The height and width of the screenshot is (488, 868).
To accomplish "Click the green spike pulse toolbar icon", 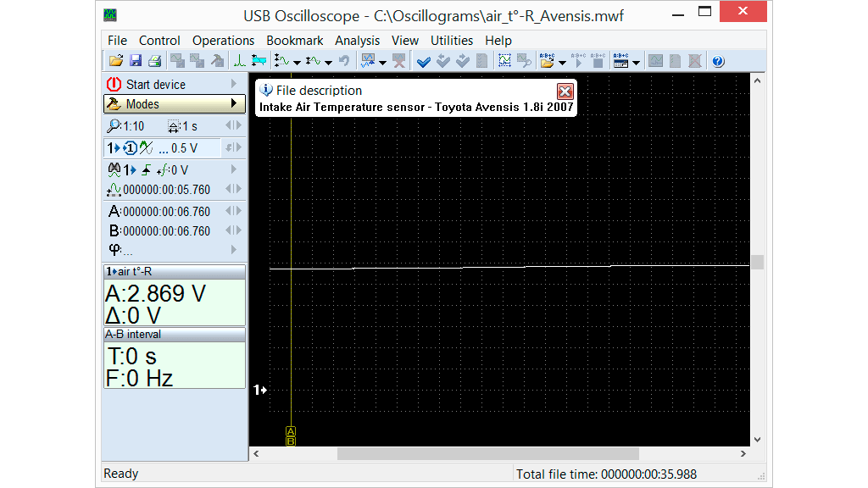I will coord(239,61).
